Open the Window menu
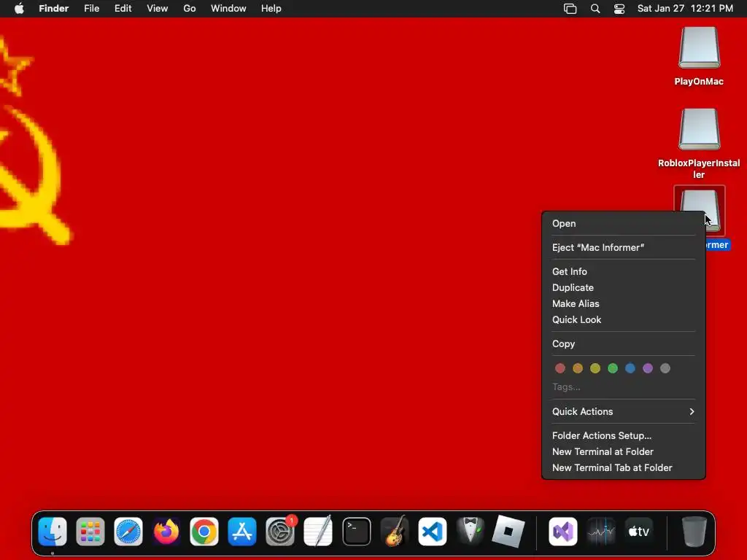The image size is (747, 560). coord(228,9)
